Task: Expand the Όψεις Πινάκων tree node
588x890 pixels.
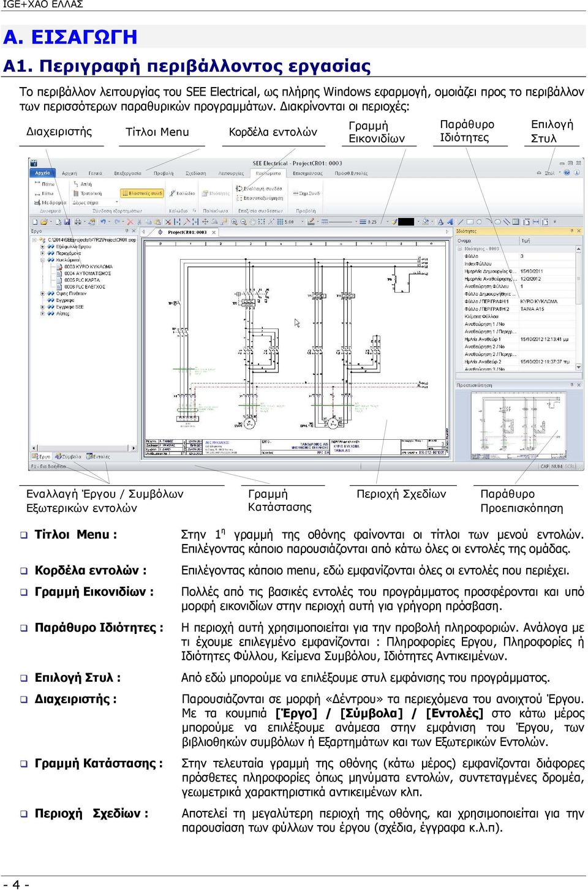Action: [43, 293]
